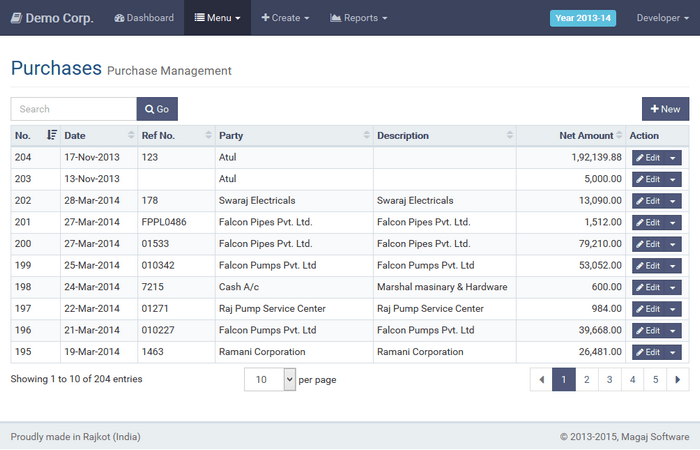
Task: Open the Menu dropdown in navbar
Action: coord(217,18)
